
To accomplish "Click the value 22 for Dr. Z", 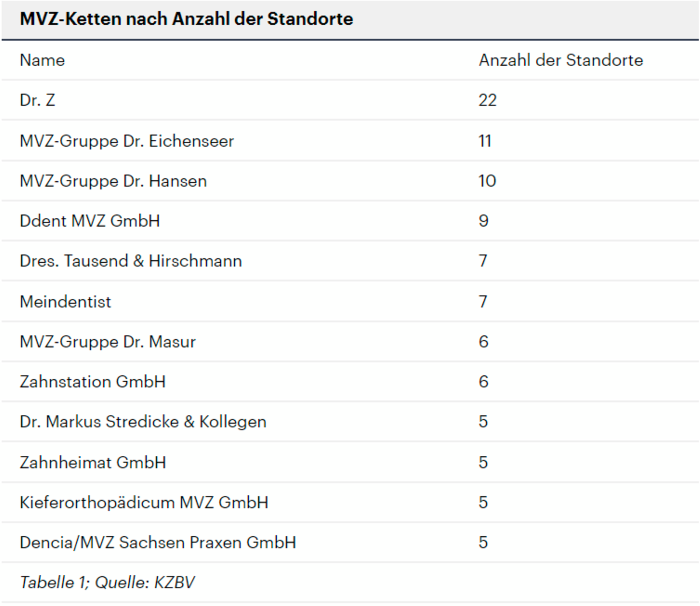I will click(x=487, y=100).
